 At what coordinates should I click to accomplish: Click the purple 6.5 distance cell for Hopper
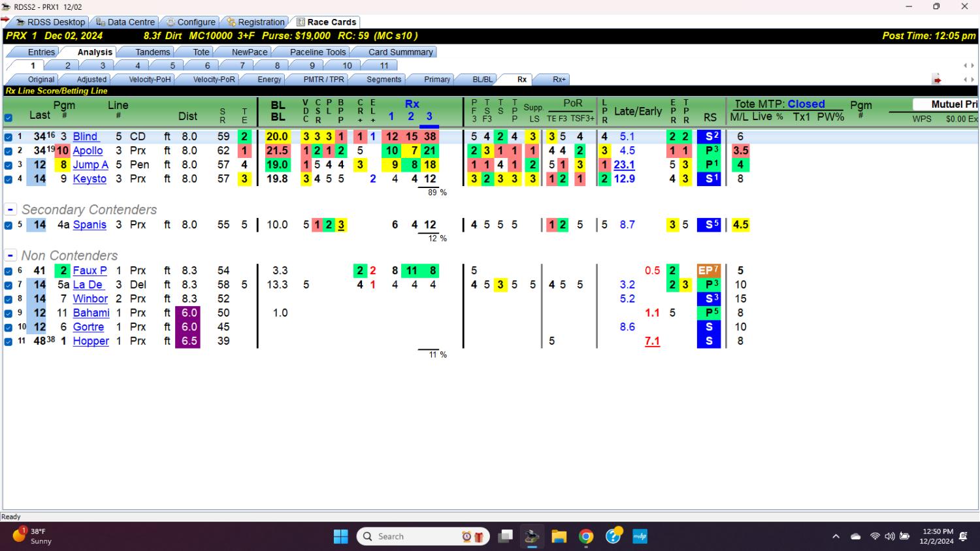click(x=188, y=341)
